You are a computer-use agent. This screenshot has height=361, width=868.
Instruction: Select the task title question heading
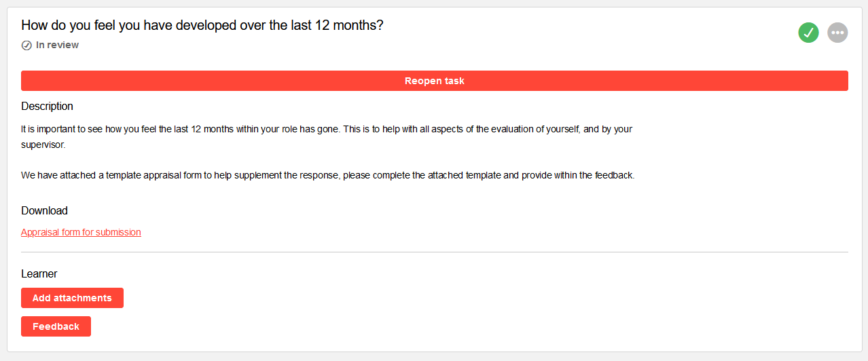pyautogui.click(x=202, y=25)
